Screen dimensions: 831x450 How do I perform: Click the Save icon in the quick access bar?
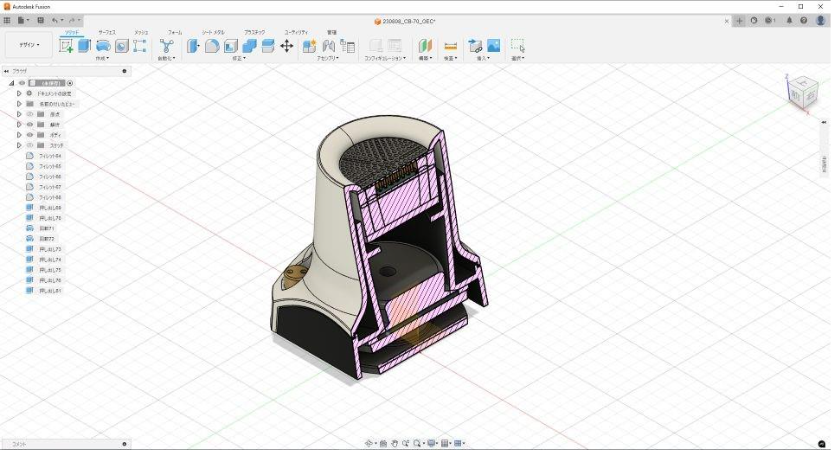[40, 20]
